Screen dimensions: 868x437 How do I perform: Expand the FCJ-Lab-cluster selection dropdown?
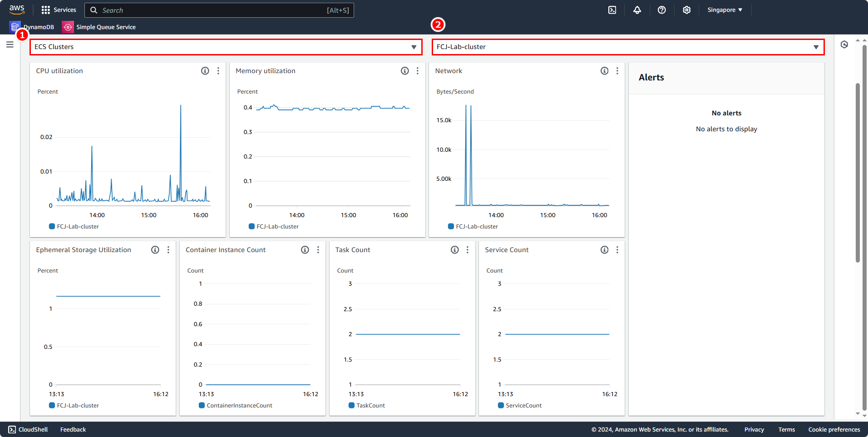(x=628, y=47)
